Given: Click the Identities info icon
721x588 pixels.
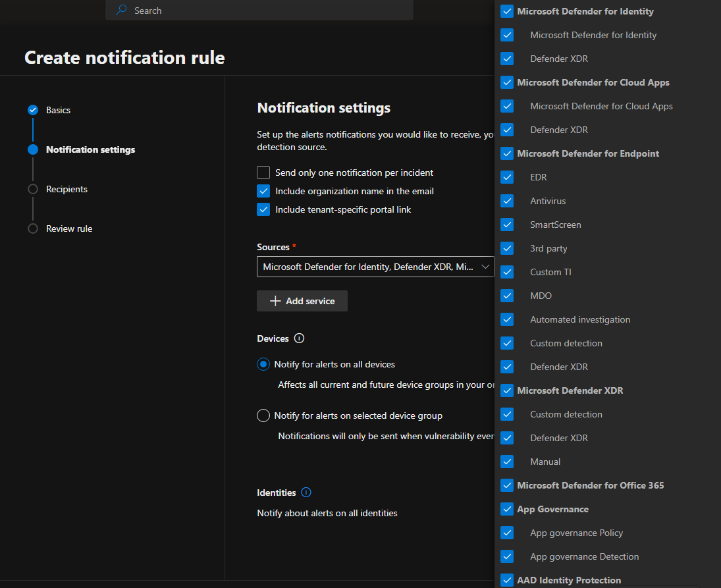Looking at the screenshot, I should click(306, 493).
